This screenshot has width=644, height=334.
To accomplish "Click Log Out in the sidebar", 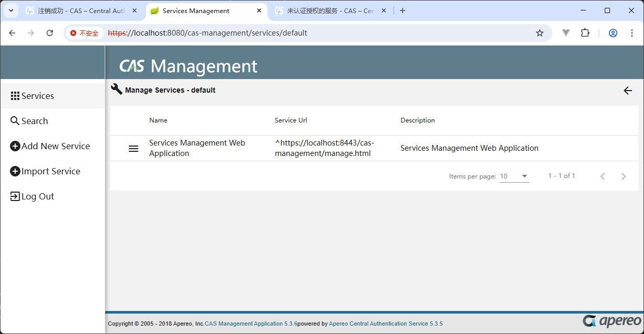I will click(x=52, y=196).
